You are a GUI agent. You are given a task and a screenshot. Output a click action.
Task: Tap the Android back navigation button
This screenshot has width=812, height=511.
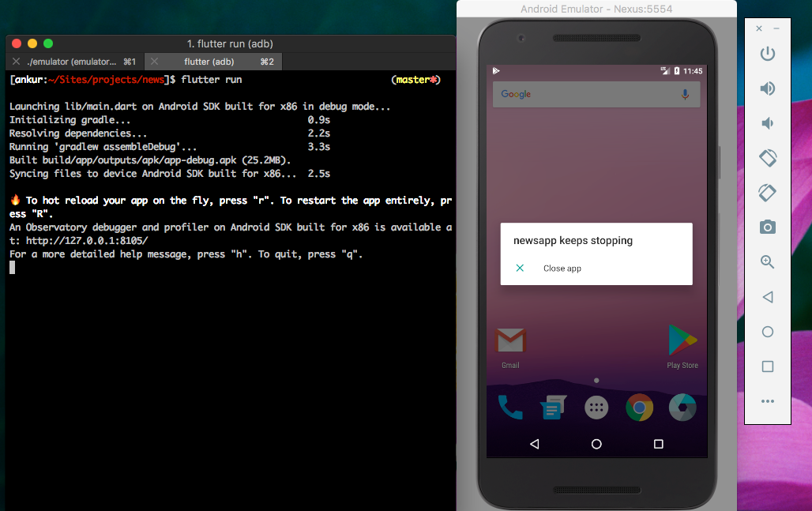[535, 444]
